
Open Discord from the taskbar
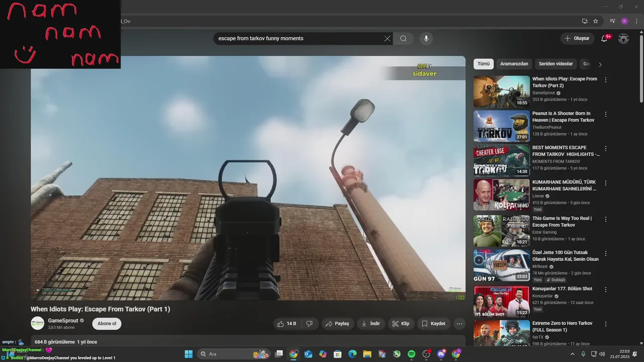tap(441, 354)
